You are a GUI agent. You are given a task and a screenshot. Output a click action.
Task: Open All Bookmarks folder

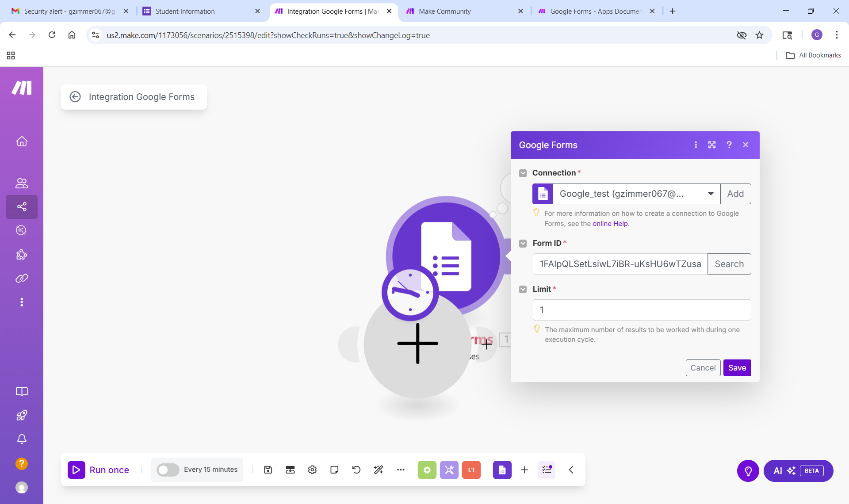point(814,55)
